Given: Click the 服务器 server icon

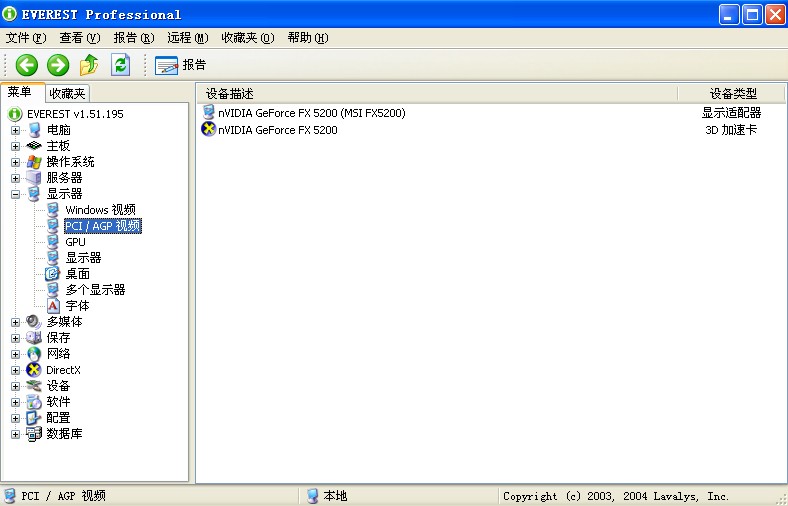Looking at the screenshot, I should click(34, 177).
